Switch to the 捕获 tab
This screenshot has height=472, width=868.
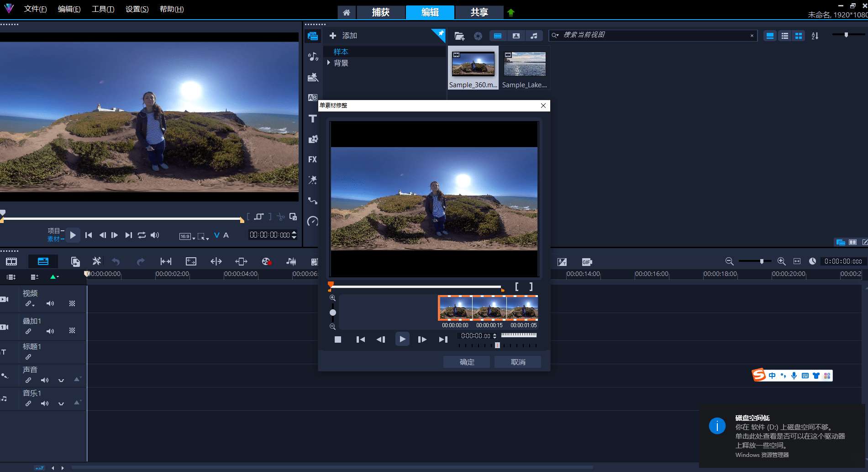pyautogui.click(x=381, y=12)
